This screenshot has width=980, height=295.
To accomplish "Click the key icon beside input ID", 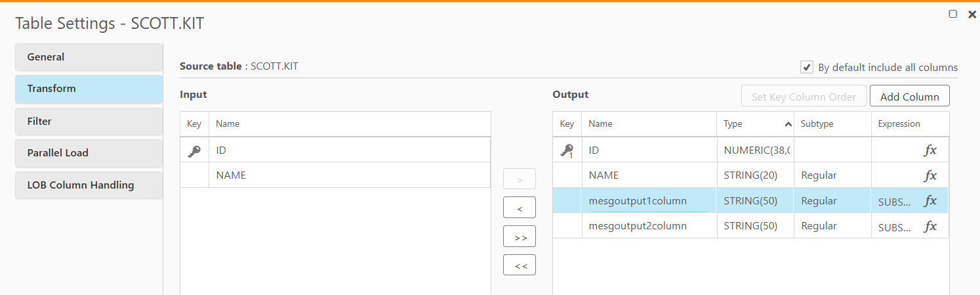I will click(194, 150).
